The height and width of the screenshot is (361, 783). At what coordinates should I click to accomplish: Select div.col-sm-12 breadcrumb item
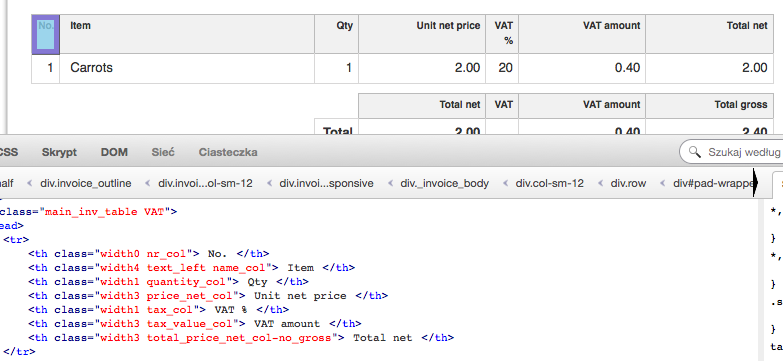pyautogui.click(x=549, y=183)
